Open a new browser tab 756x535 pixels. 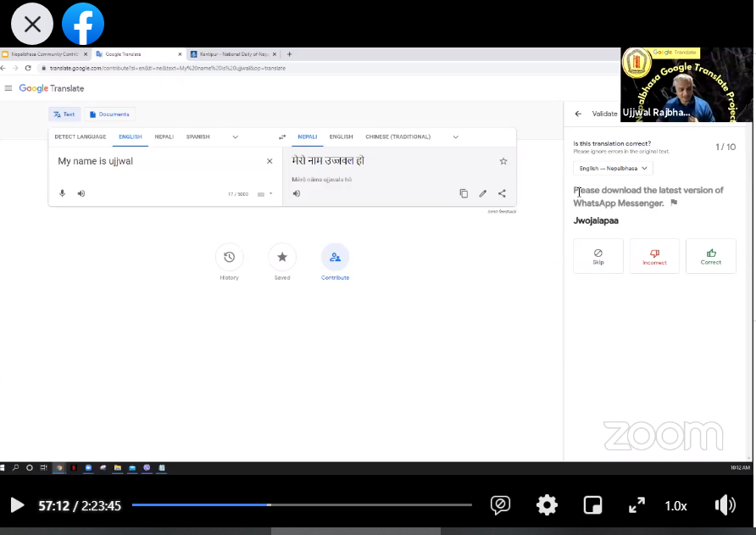click(289, 54)
